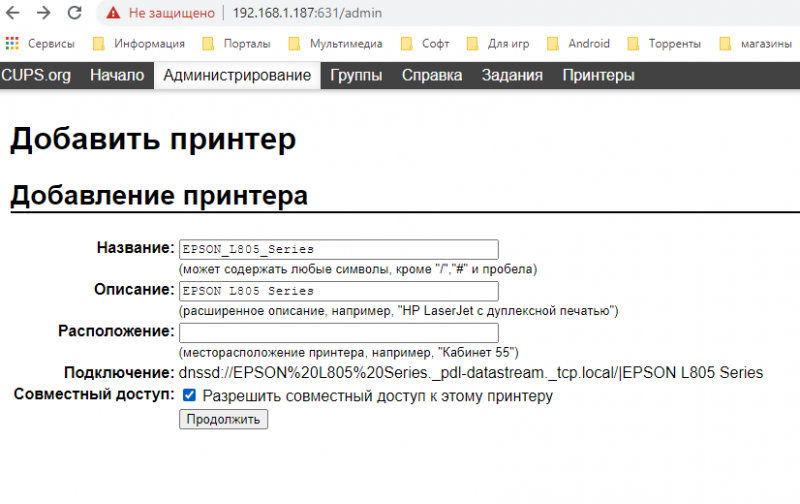Click the red not-secure warning triangle
The image size is (800, 504).
point(113,13)
